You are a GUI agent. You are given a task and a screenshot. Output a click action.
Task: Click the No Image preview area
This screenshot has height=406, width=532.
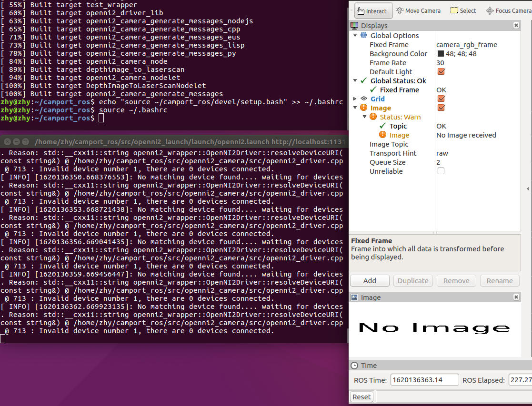point(435,329)
